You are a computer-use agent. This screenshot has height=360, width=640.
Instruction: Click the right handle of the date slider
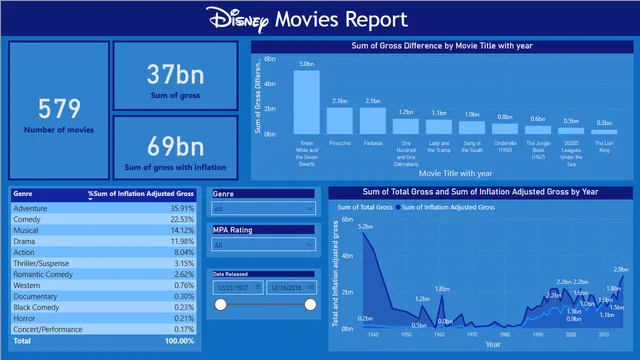(310, 304)
